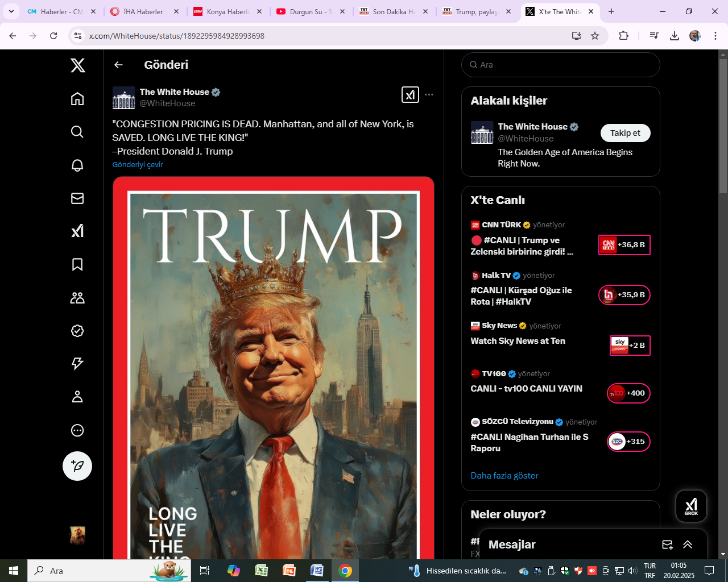Image resolution: width=728 pixels, height=582 pixels.
Task: Open the Trump poster image
Action: [x=274, y=368]
